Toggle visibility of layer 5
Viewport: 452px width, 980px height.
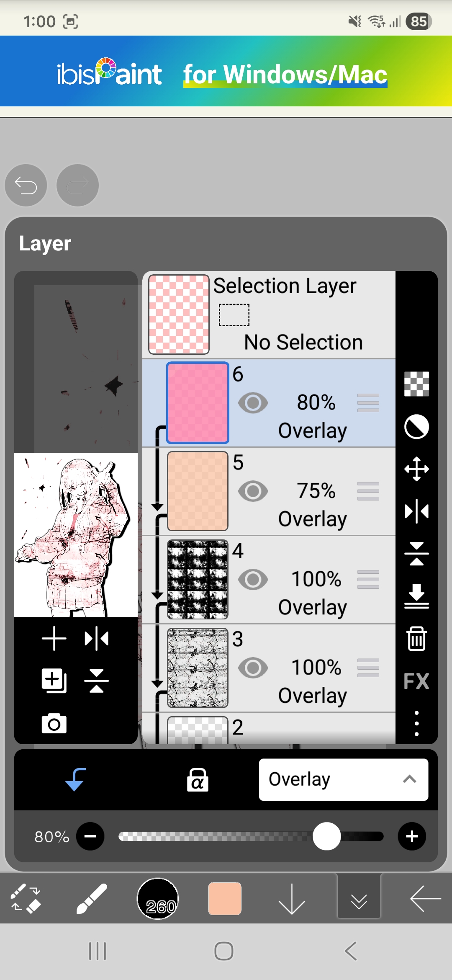253,491
